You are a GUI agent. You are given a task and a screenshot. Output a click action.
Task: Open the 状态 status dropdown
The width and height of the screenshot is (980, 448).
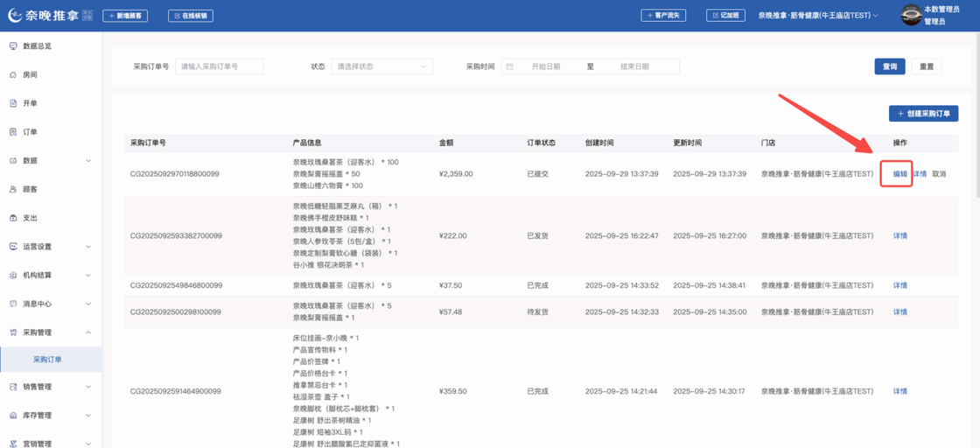point(381,66)
